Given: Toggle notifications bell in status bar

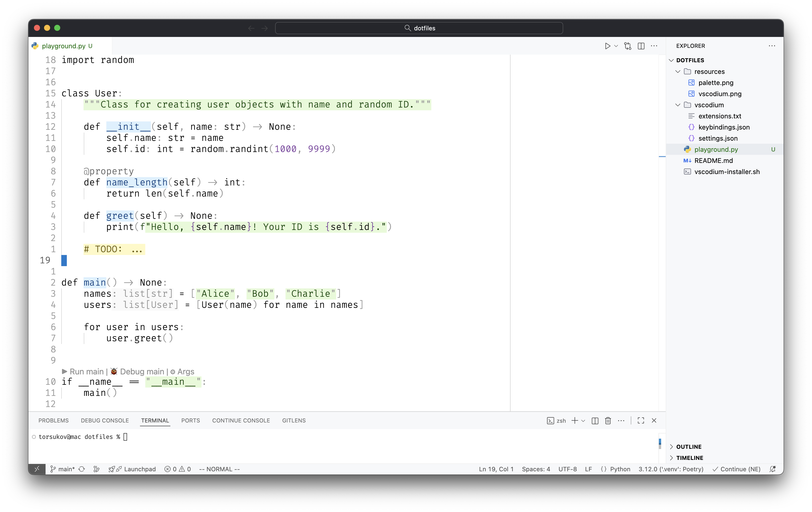Looking at the screenshot, I should pos(773,469).
